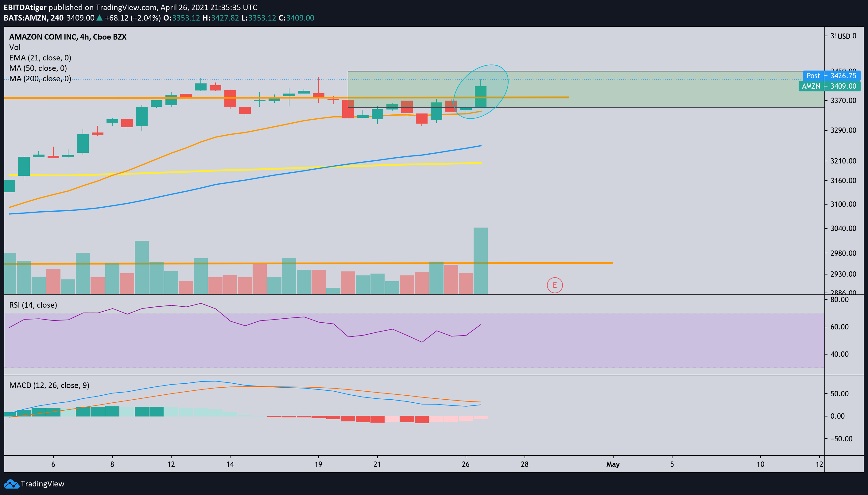Click the H:3427.82 high value in header

(x=221, y=18)
